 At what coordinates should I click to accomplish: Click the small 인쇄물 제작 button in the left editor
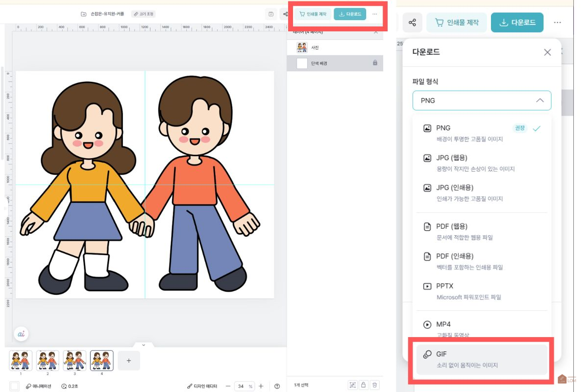coord(313,14)
